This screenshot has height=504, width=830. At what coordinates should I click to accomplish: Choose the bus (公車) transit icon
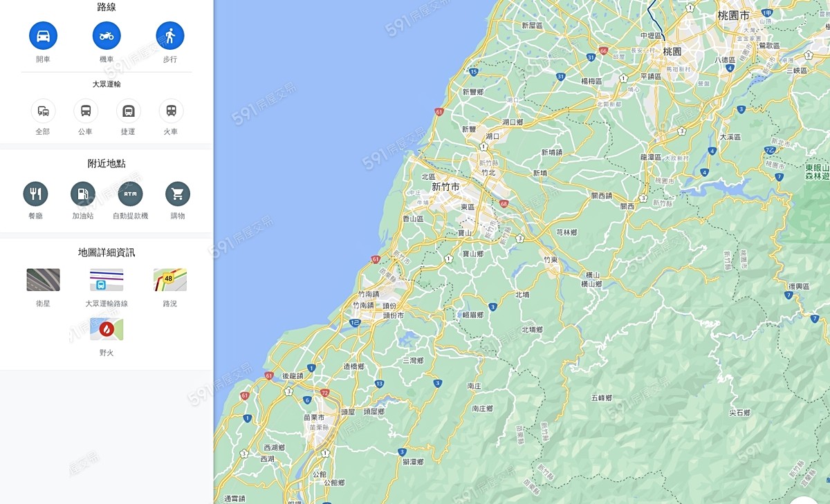pos(86,111)
